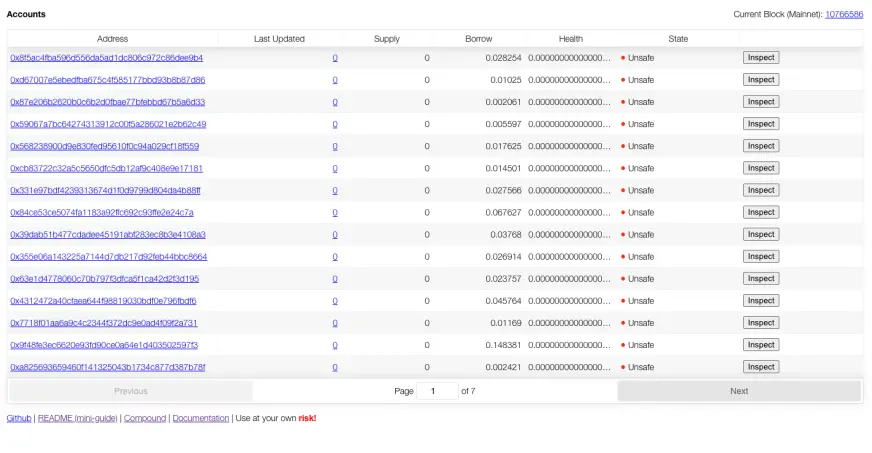Open Last Updated 0 link for 0xa82569 row
872x453 pixels.
click(335, 367)
